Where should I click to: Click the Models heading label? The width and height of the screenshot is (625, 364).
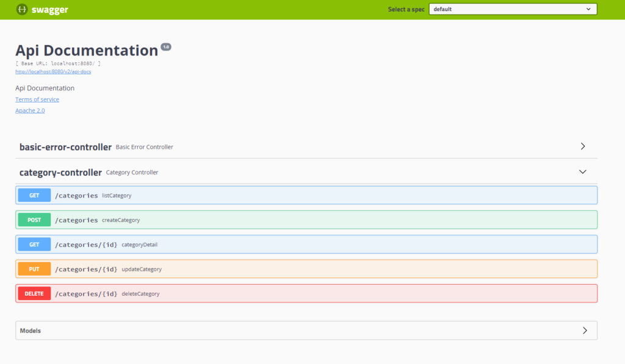(x=31, y=330)
